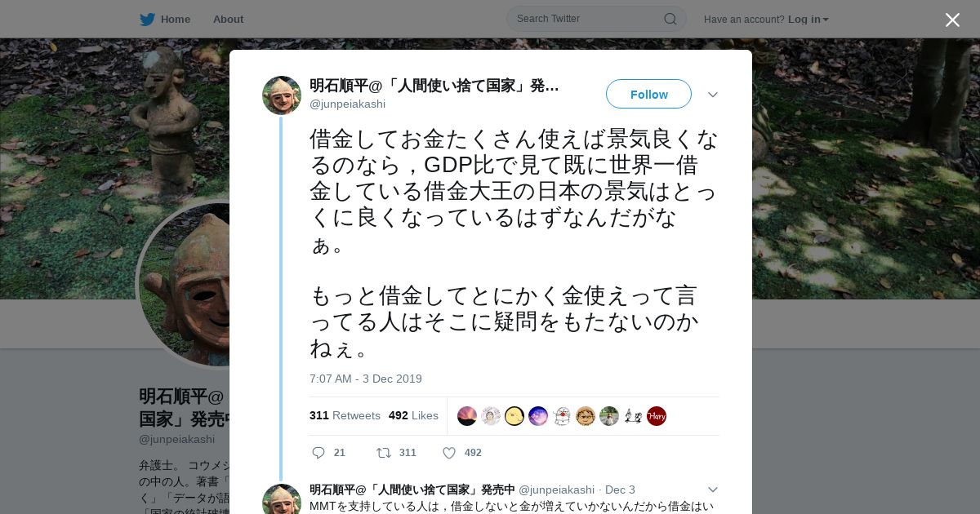The image size is (980, 514).
Task: Click the retweet arrows icon
Action: point(383,453)
